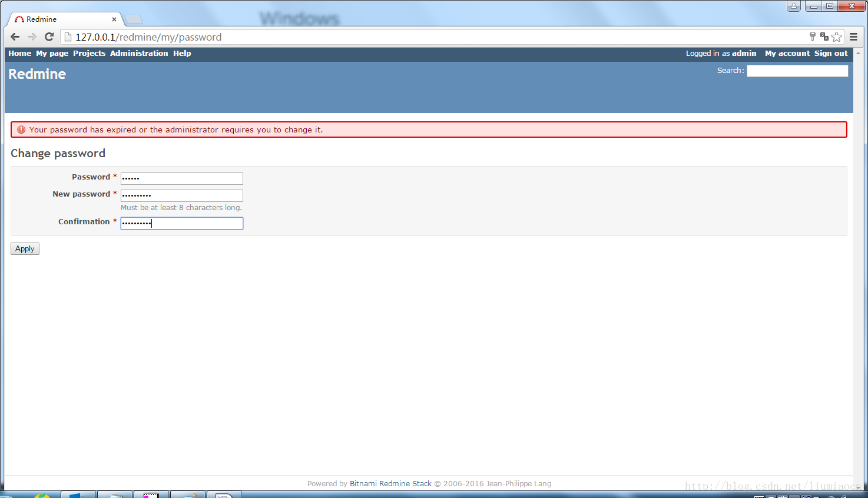Click the translate page icon
This screenshot has height=498, width=868.
point(824,37)
